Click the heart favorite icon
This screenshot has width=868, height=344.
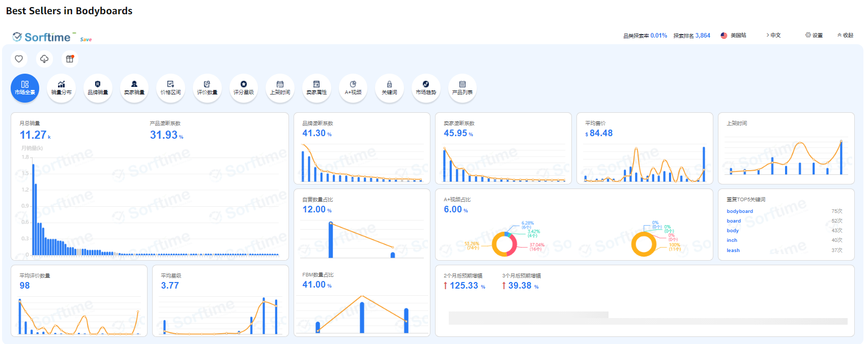[19, 59]
